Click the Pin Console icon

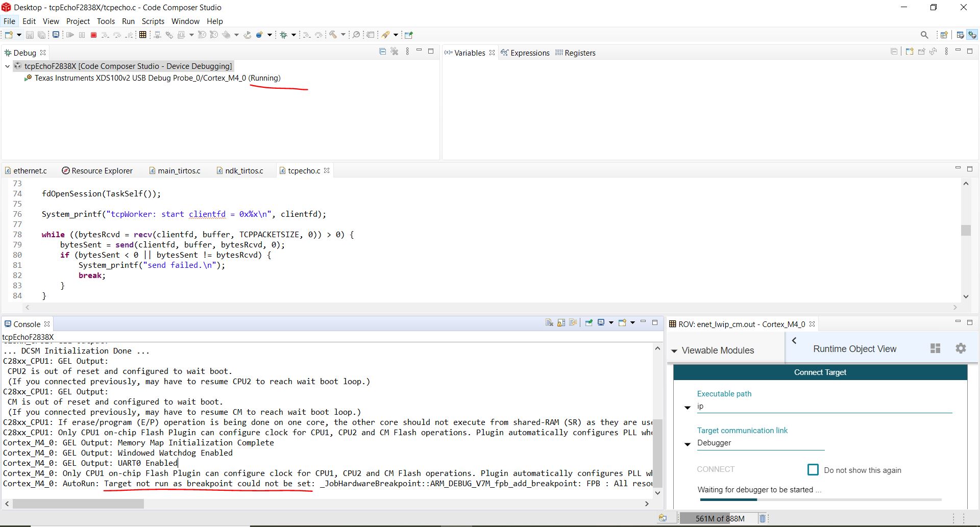click(x=589, y=322)
